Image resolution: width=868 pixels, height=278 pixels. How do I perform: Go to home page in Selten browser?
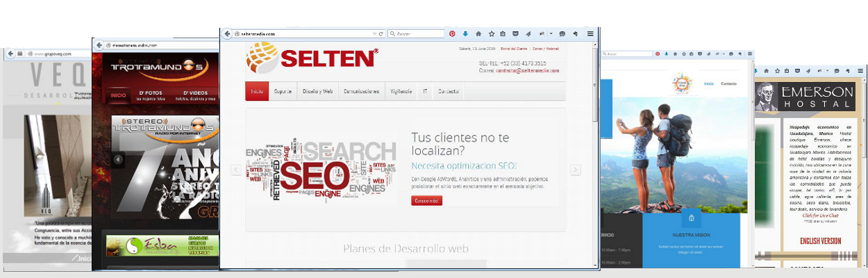478,33
